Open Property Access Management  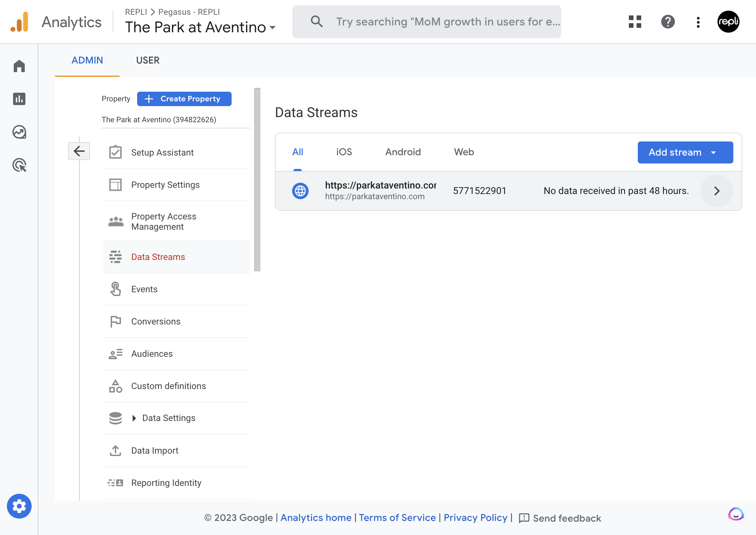(x=177, y=221)
